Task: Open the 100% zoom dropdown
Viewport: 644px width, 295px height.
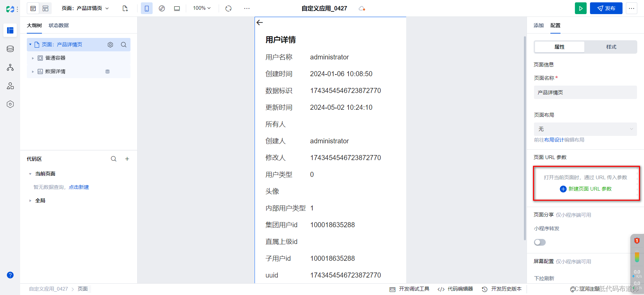Action: click(x=202, y=8)
